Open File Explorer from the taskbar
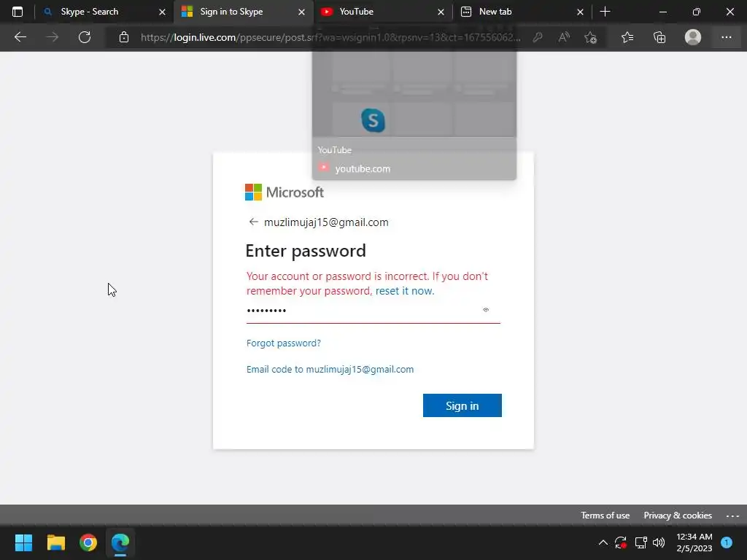 (55, 542)
